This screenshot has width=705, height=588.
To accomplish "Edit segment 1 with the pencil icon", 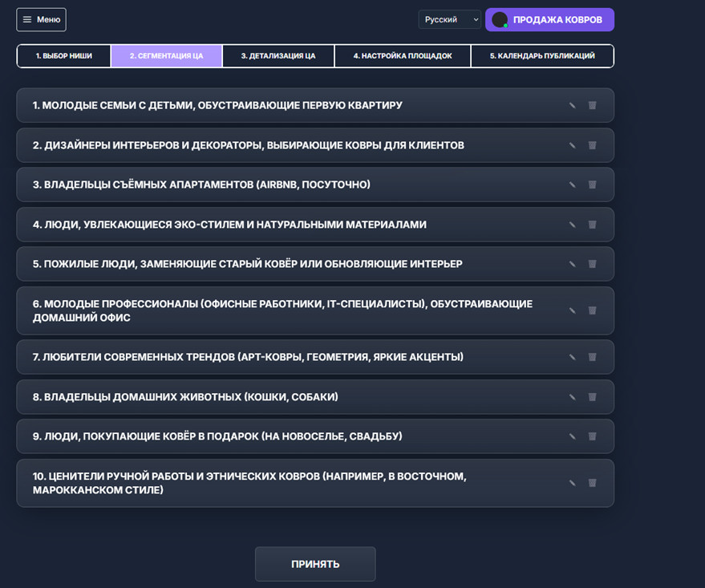I will (573, 105).
